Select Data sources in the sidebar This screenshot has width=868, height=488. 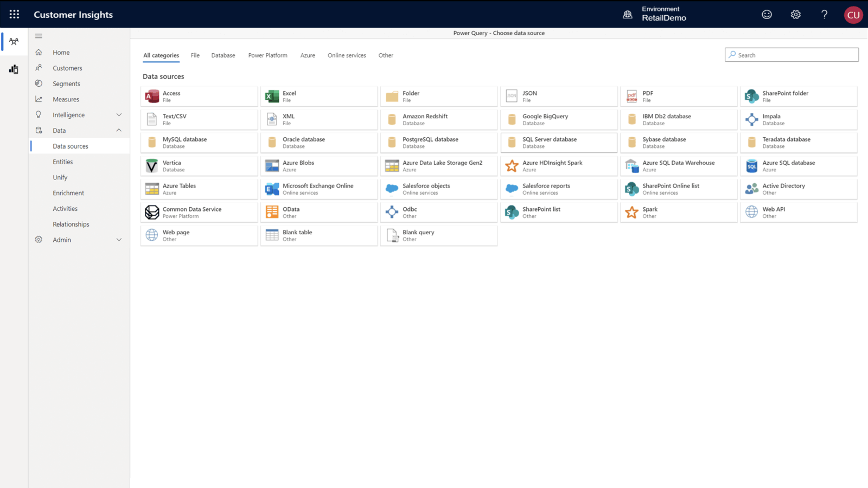79,146
